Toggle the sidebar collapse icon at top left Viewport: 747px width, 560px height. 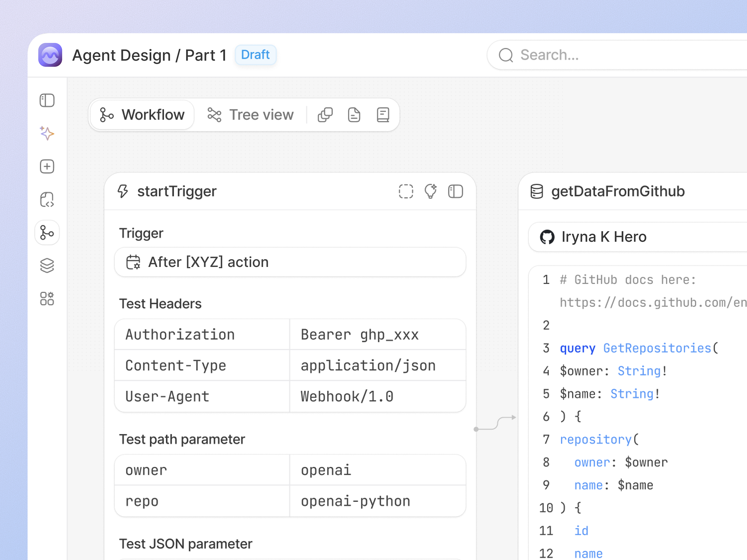point(47,100)
